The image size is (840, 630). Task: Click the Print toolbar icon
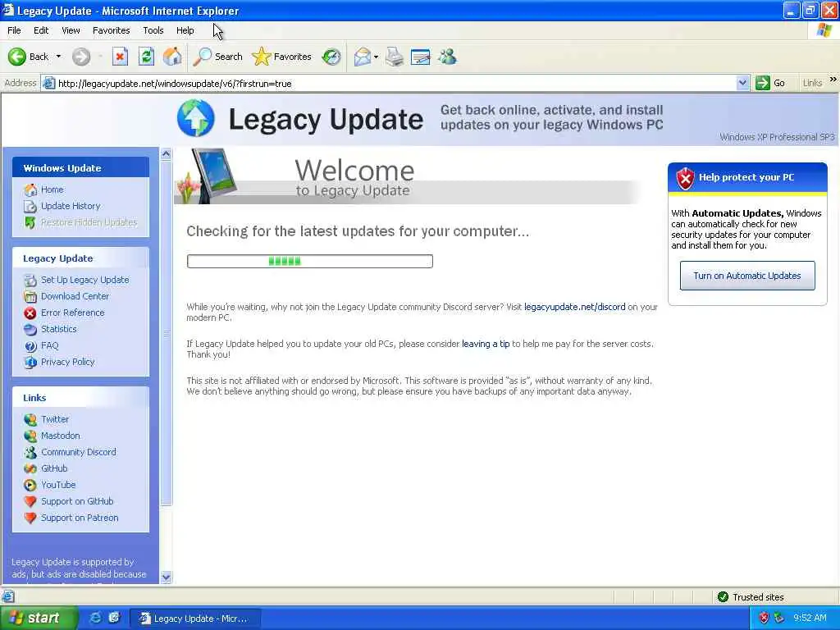[395, 57]
